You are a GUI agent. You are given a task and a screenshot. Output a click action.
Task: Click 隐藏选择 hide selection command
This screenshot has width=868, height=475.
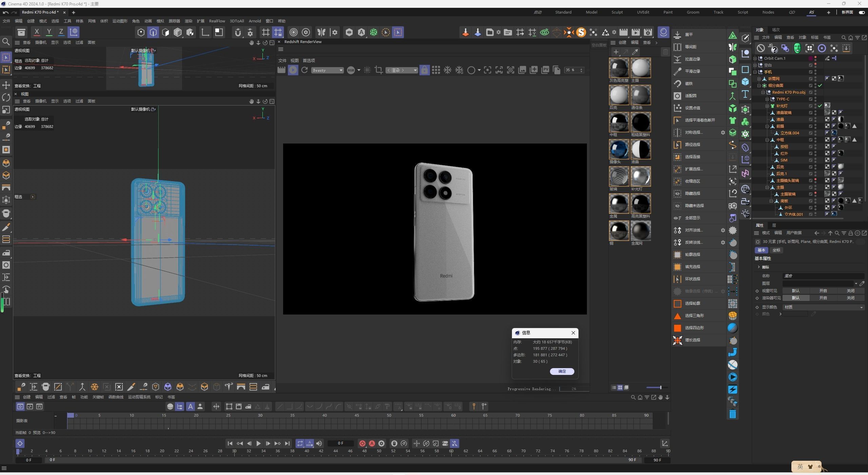point(698,193)
